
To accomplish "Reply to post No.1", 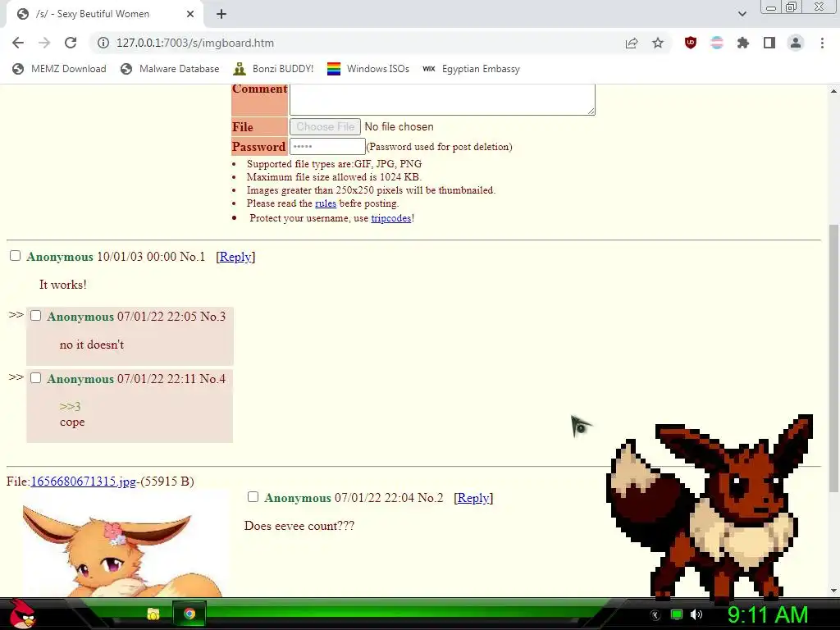I will pos(235,257).
